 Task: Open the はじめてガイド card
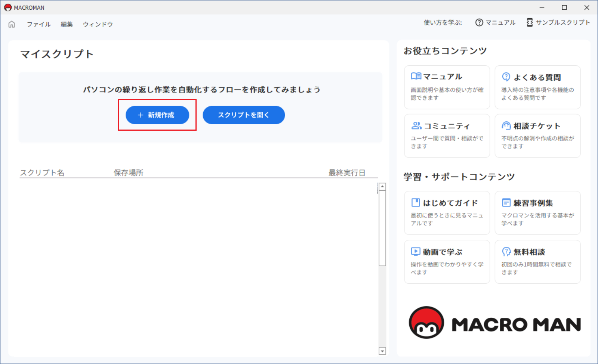447,212
